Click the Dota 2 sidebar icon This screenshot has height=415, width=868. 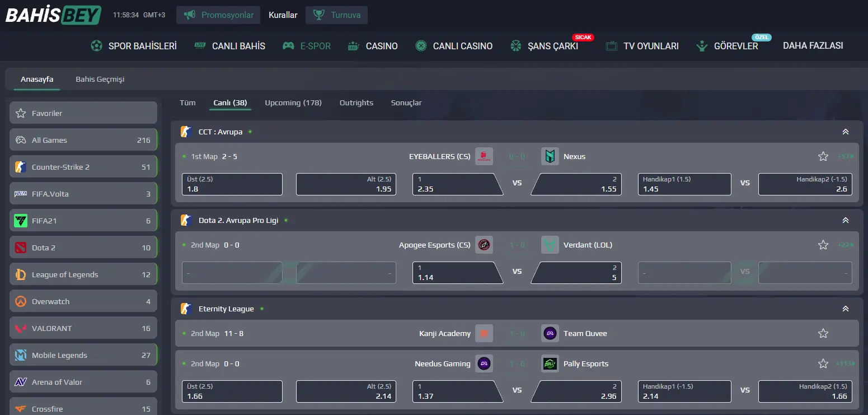(21, 248)
